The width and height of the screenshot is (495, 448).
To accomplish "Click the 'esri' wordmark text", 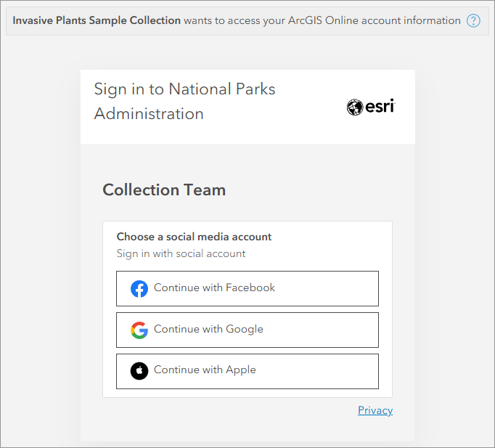I will point(380,107).
